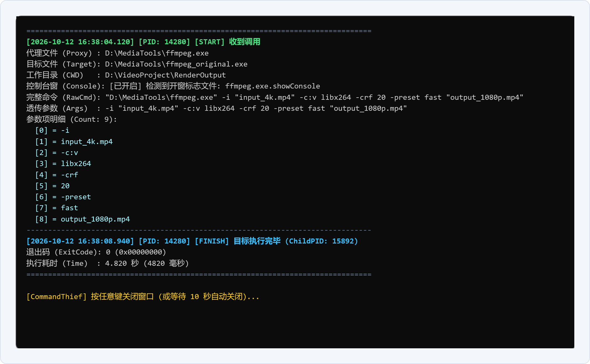Screen dimensions: 590x364
Task: Click argument entry [0] = -i
Action: pyautogui.click(x=52, y=130)
